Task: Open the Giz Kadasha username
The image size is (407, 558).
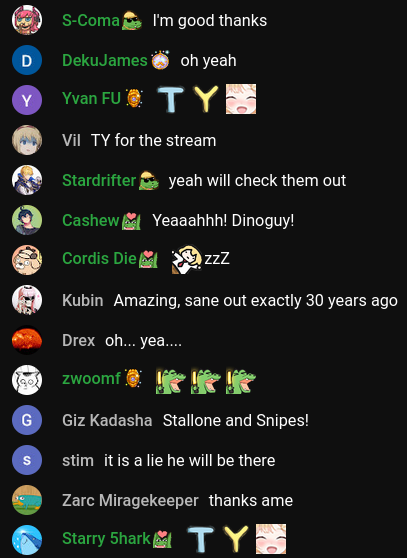Action: point(107,420)
